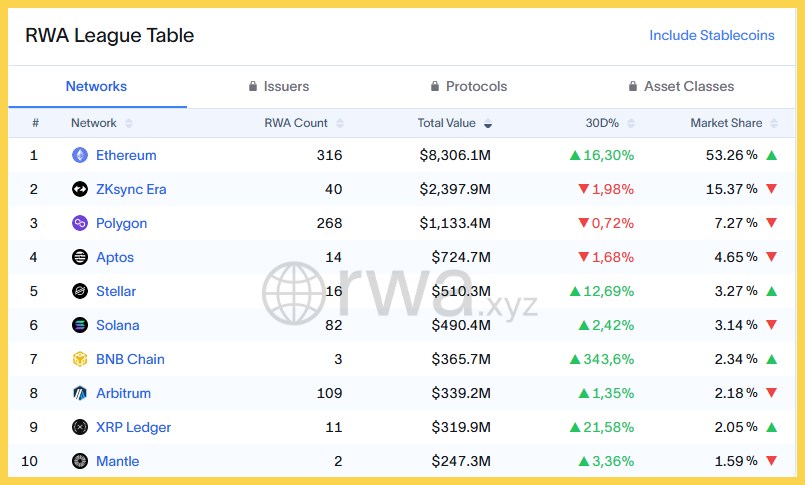Click BNB Chain's 343,6% 30-day change
Image resolution: width=805 pixels, height=485 pixels.
point(608,359)
